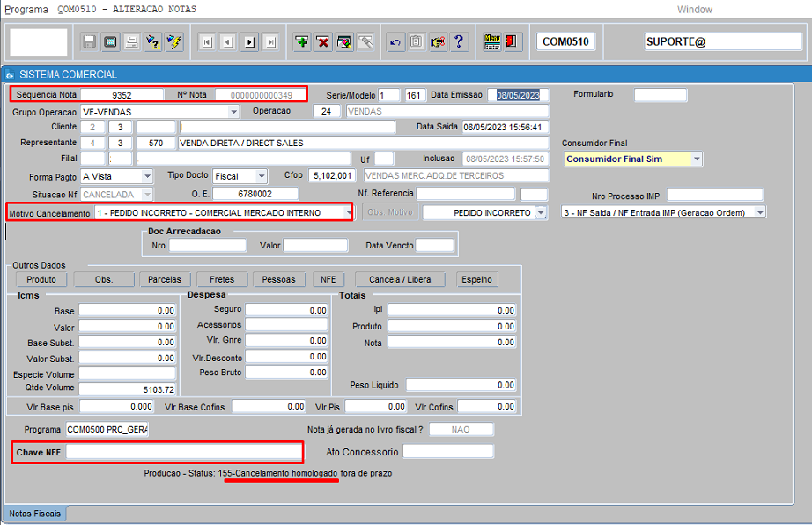812x525 pixels.
Task: Click the red X delete record icon
Action: coord(323,41)
